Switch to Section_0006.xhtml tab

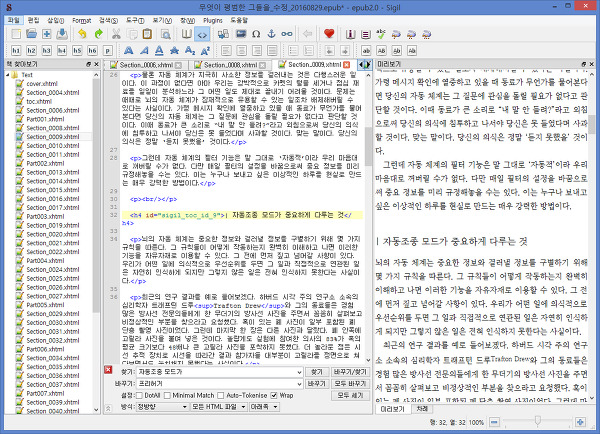click(x=146, y=65)
